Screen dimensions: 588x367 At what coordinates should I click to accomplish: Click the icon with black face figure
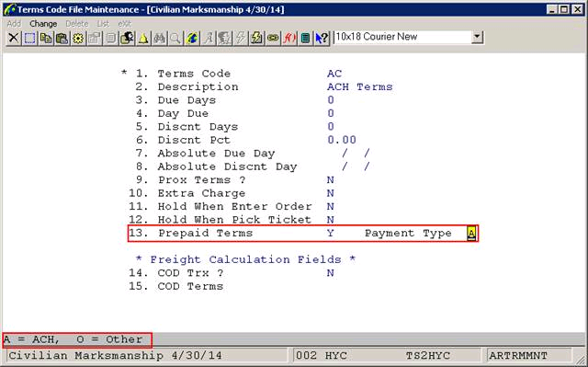[x=127, y=38]
